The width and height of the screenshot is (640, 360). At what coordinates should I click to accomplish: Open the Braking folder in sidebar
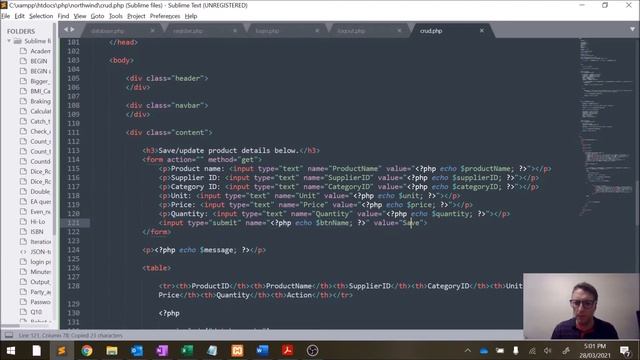[x=40, y=101]
